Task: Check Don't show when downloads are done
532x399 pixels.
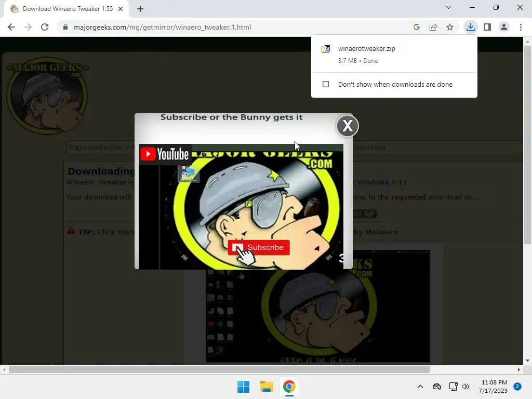Action: coord(326,84)
